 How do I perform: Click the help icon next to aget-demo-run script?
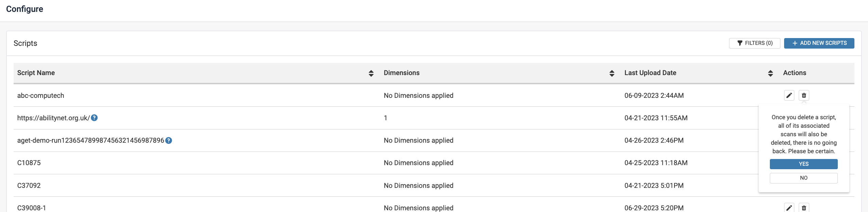[x=168, y=141]
